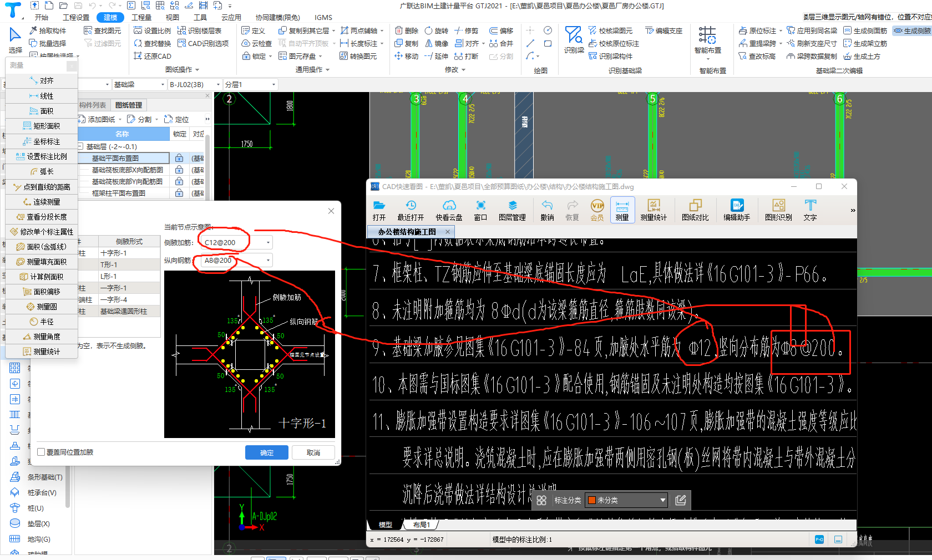
Task: Click 连续测量 in the 测量 menu
Action: point(42,202)
